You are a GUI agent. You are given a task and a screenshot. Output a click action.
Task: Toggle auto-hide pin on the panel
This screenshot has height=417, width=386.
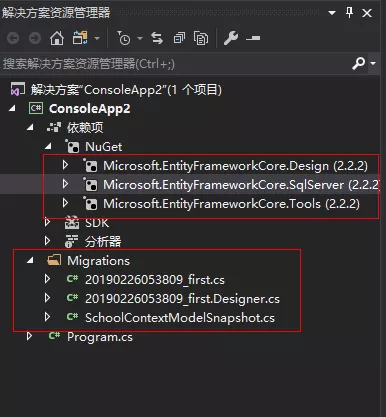coord(349,13)
